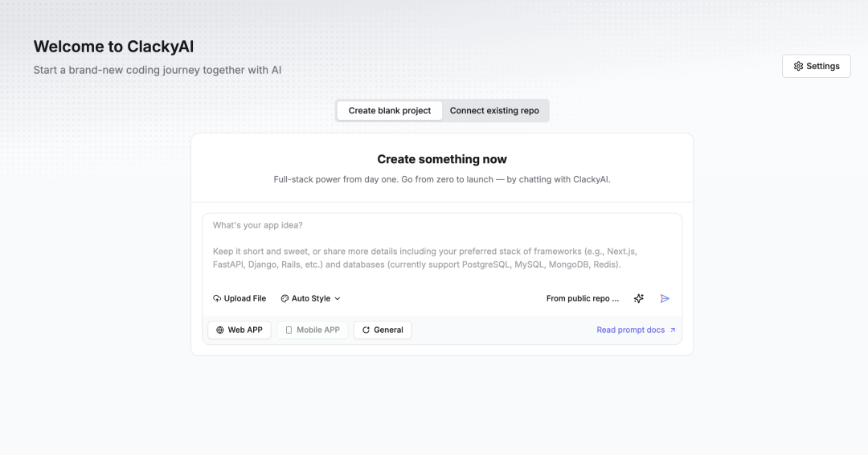868x455 pixels.
Task: Click the sparkle enhance-prompt icon
Action: (639, 298)
